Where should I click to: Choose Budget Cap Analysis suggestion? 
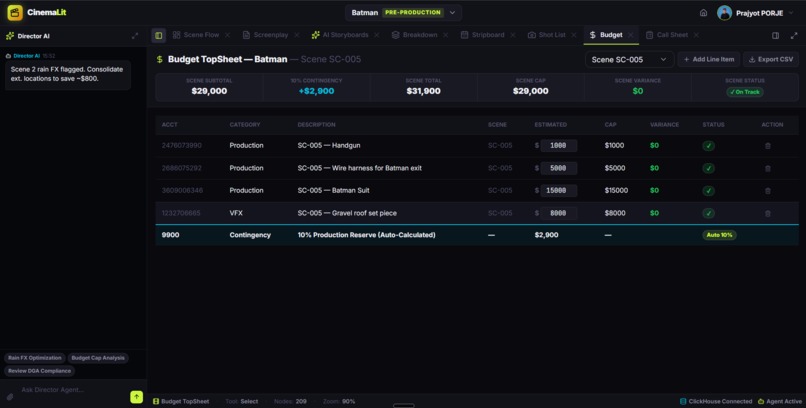point(98,358)
